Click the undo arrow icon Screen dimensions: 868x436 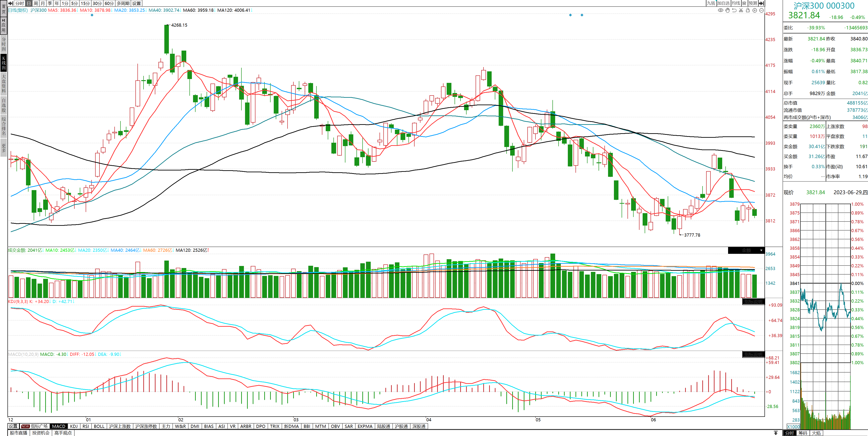coord(734,10)
